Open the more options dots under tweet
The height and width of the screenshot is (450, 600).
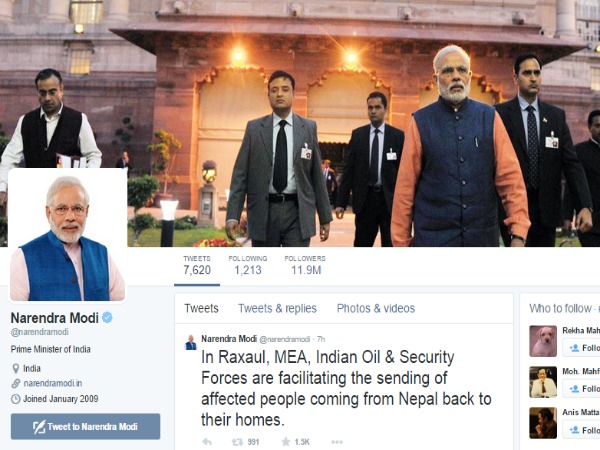(337, 442)
